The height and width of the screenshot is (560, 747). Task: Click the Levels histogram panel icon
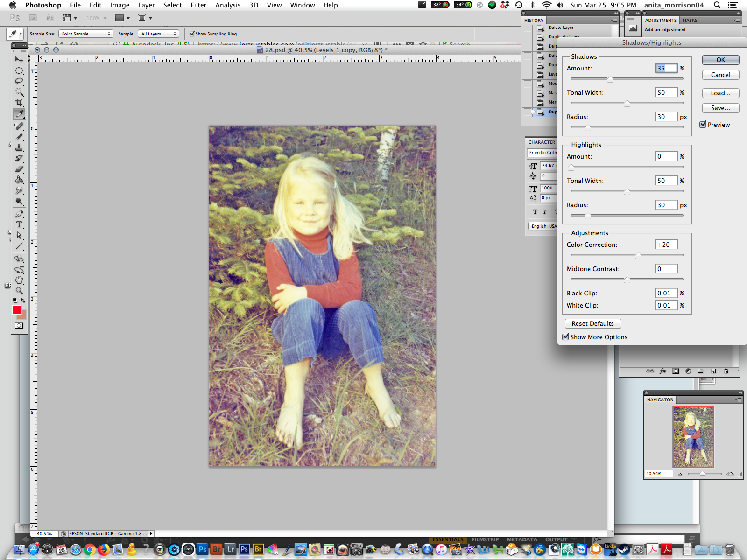633,28
